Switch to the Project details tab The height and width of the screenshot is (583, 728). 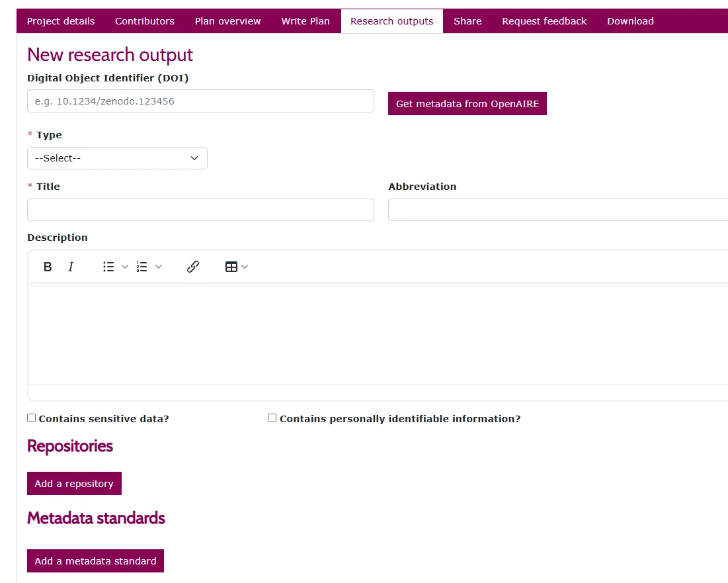coord(61,21)
